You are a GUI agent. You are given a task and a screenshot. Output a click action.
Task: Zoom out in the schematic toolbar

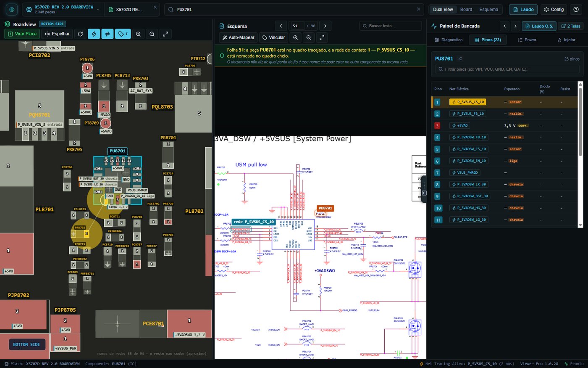point(309,37)
